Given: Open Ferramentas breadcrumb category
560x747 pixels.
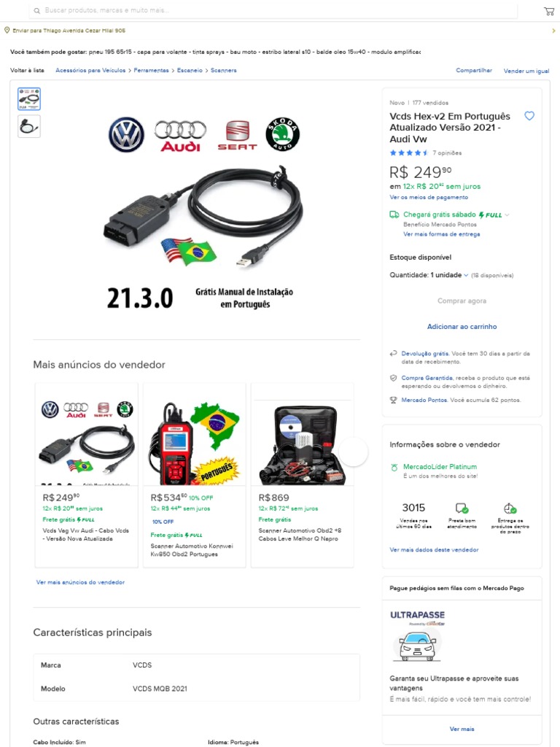Looking at the screenshot, I should [151, 70].
